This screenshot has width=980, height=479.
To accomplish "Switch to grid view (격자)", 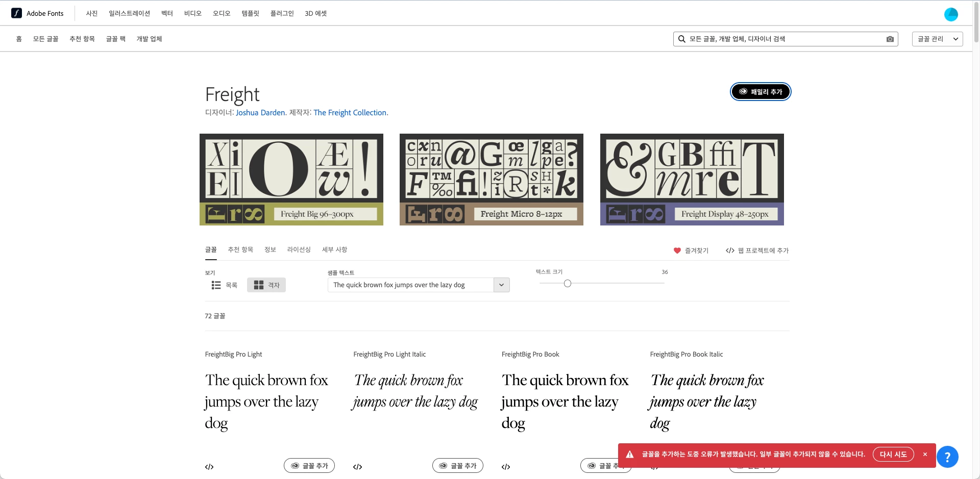I will coord(266,285).
